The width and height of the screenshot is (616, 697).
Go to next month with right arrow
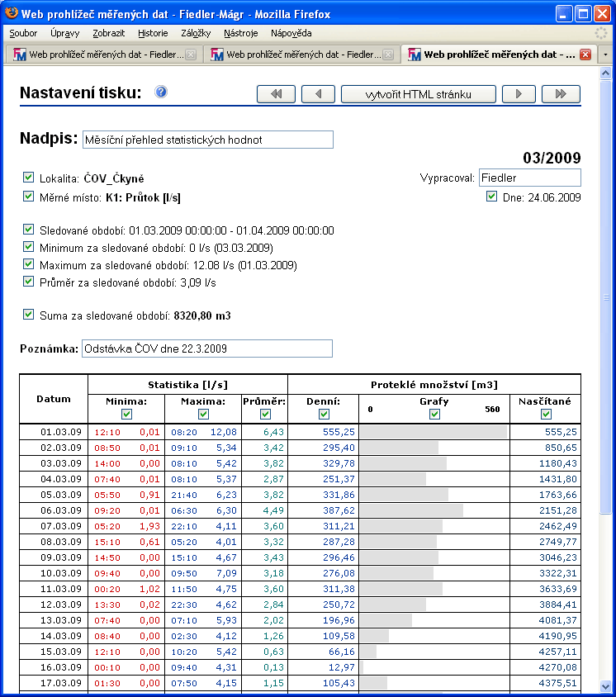click(519, 94)
